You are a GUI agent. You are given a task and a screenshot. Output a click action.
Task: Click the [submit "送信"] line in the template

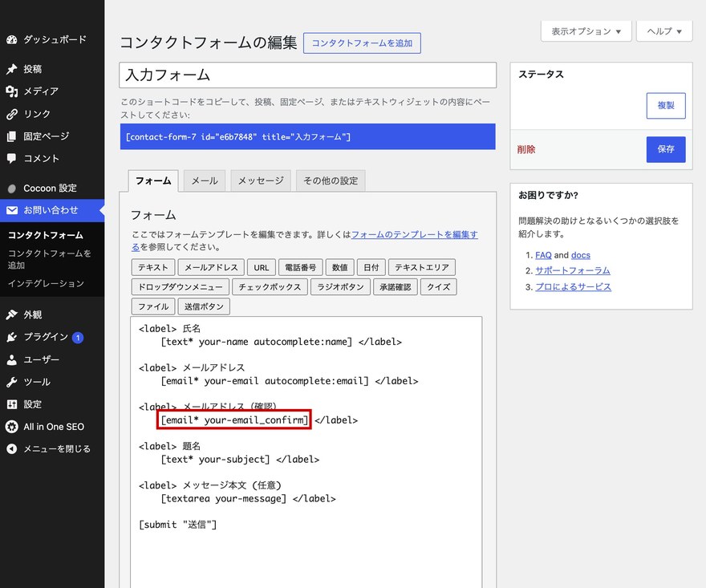(x=178, y=525)
